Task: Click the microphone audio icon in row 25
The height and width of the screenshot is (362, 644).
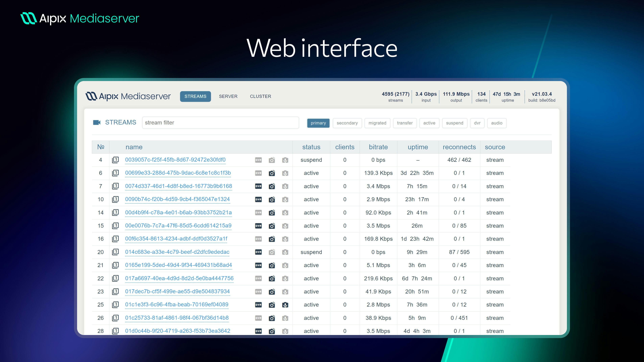Action: [x=285, y=305]
